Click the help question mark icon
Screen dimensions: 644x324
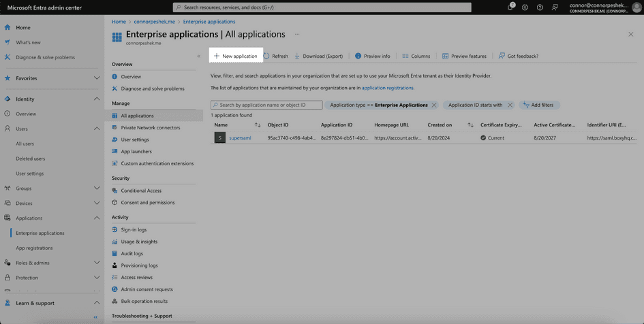tap(540, 7)
